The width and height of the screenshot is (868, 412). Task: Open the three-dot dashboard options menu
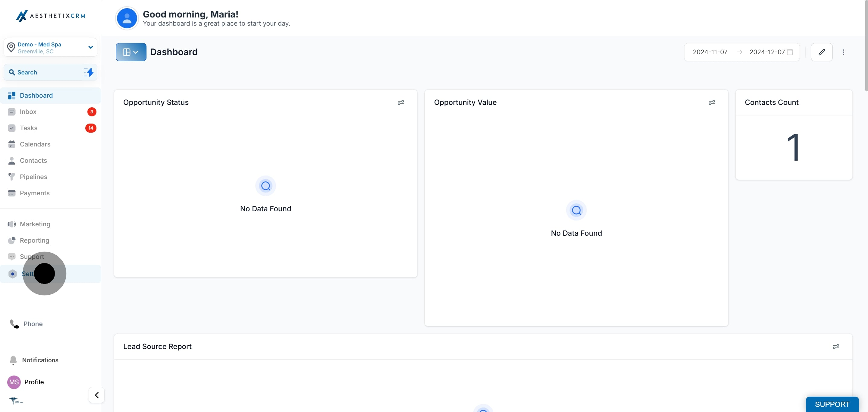pyautogui.click(x=843, y=52)
